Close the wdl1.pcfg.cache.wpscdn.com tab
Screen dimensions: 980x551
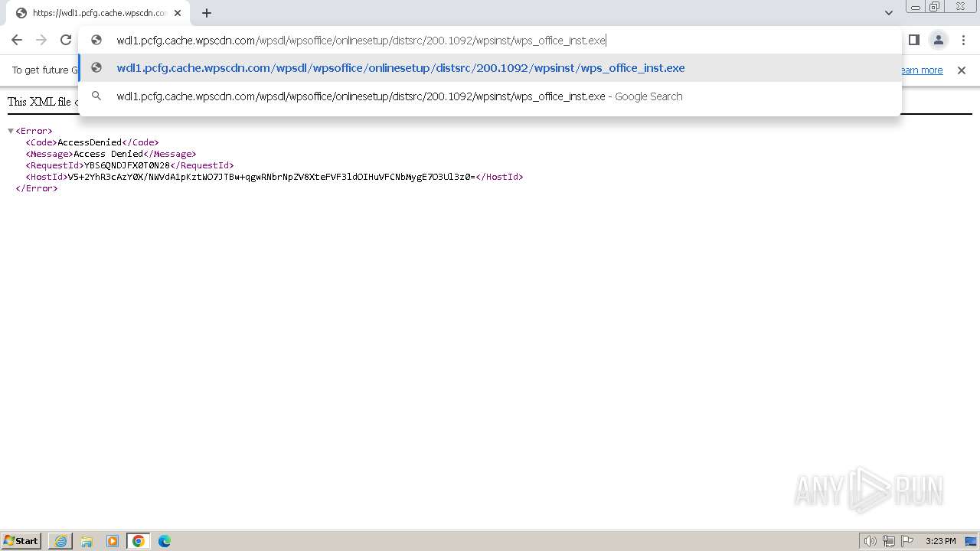[178, 13]
